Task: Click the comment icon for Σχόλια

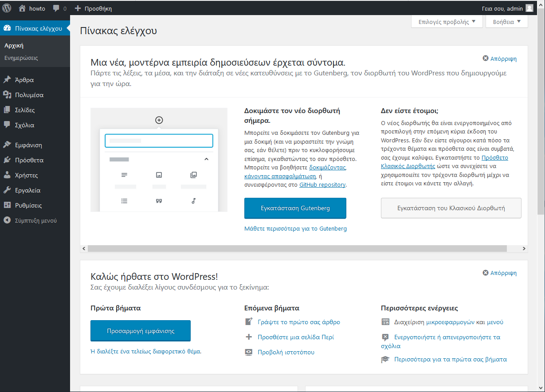Action: pyautogui.click(x=7, y=125)
